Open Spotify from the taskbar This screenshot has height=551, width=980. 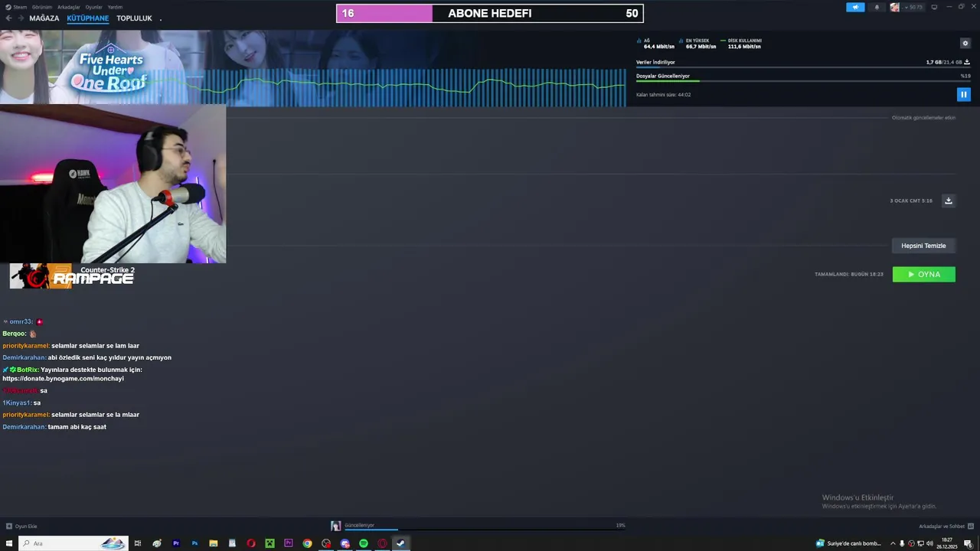point(364,543)
